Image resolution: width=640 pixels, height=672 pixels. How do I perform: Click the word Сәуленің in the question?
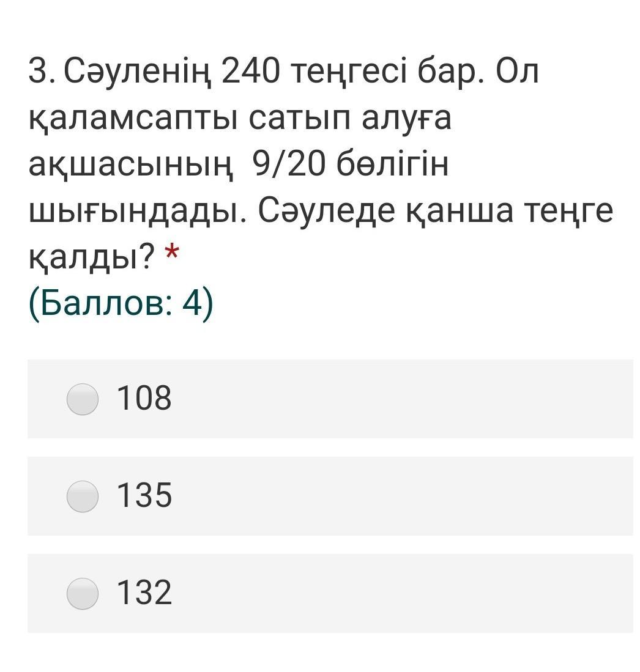(137, 72)
